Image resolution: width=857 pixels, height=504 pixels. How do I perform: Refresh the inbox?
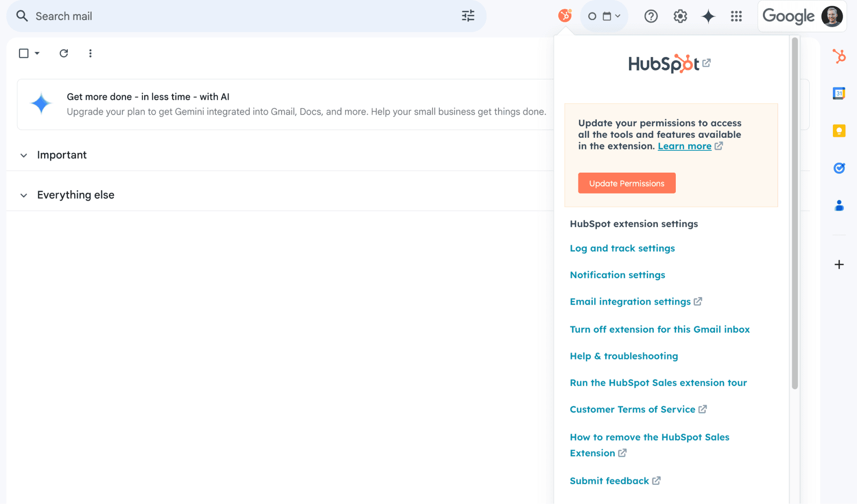[x=64, y=54]
